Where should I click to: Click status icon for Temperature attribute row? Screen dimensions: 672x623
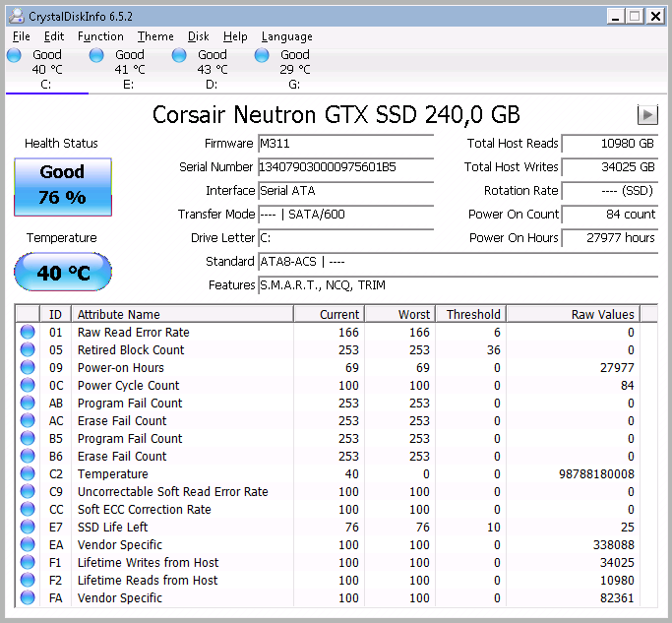tap(28, 473)
